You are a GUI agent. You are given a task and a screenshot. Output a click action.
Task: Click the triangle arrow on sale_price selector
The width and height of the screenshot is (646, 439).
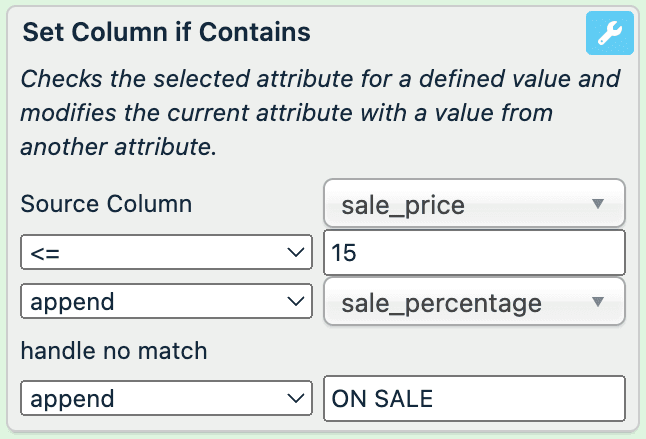pyautogui.click(x=598, y=204)
